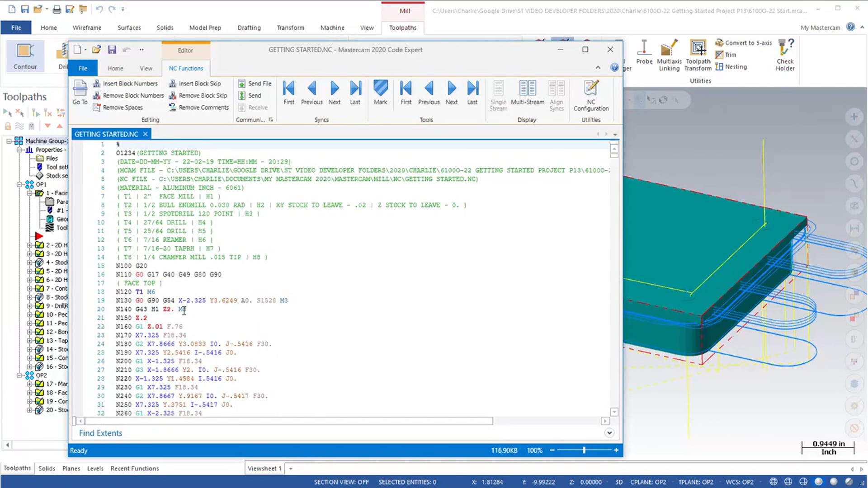Switch to the Planes manager tab
This screenshot has height=488, width=868.
(71, 469)
